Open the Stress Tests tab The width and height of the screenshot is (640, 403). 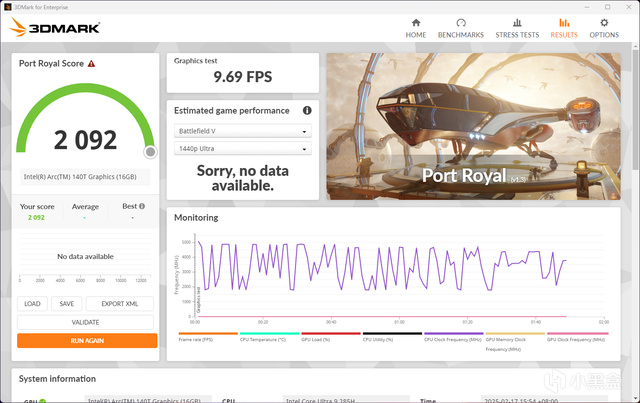click(x=517, y=29)
